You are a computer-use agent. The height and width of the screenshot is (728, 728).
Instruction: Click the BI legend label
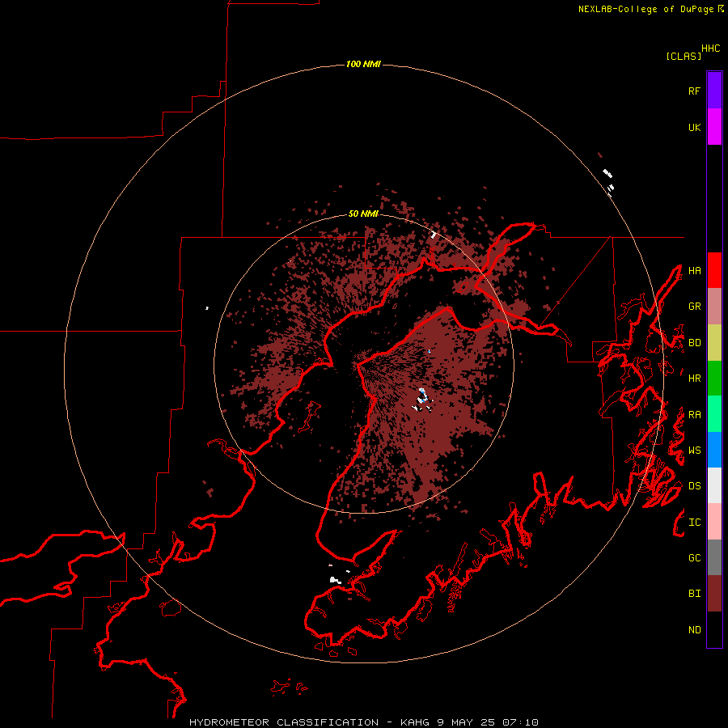coord(694,594)
